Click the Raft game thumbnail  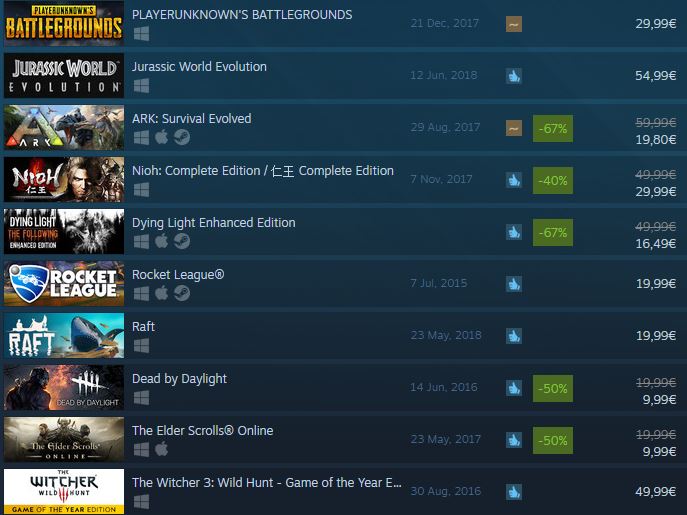pos(64,335)
